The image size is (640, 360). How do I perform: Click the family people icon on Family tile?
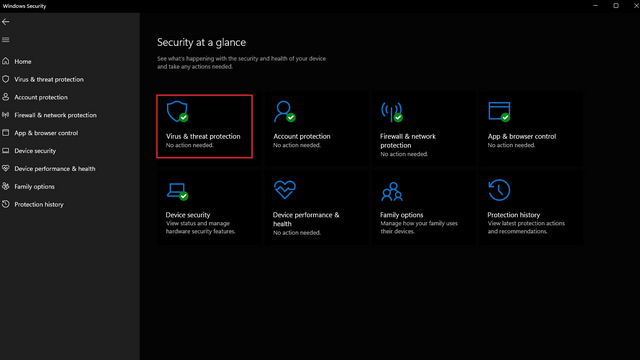392,191
